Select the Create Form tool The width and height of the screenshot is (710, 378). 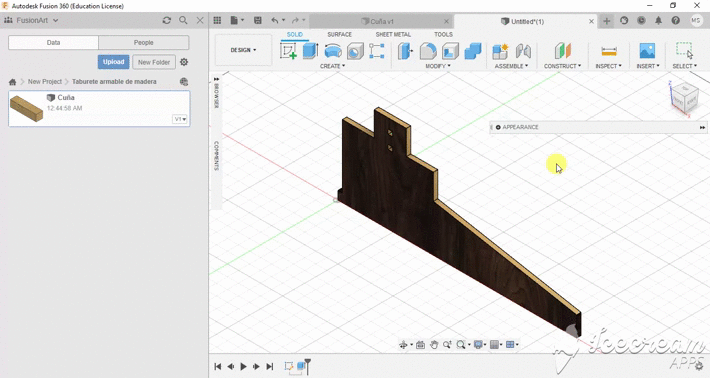click(x=377, y=51)
